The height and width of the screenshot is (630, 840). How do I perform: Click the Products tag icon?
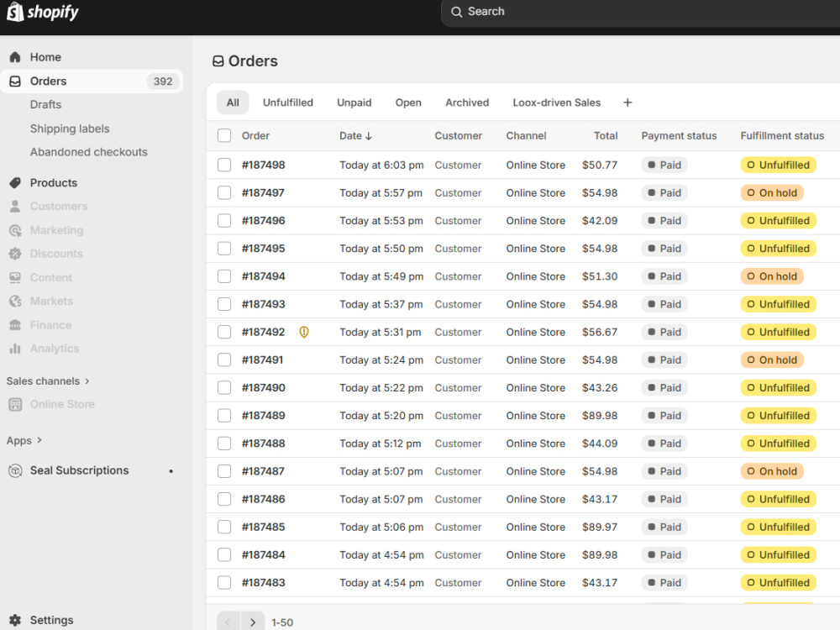[15, 182]
